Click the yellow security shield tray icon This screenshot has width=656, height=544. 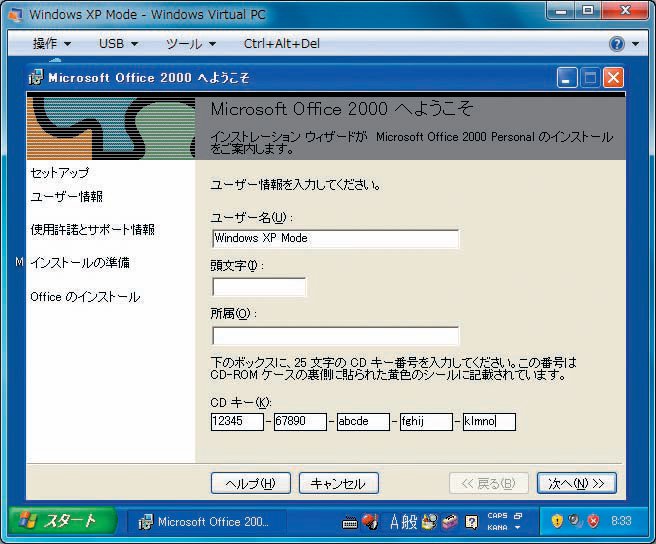click(x=557, y=521)
